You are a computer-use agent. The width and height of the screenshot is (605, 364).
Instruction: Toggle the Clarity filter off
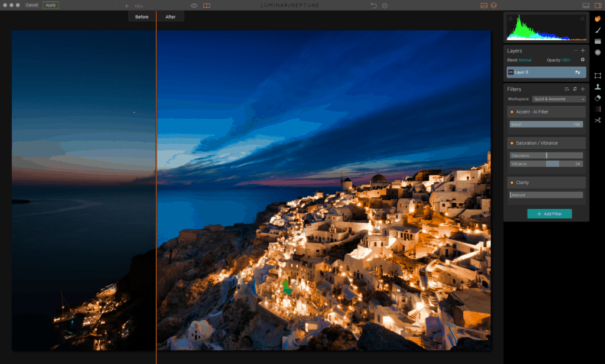coord(512,182)
